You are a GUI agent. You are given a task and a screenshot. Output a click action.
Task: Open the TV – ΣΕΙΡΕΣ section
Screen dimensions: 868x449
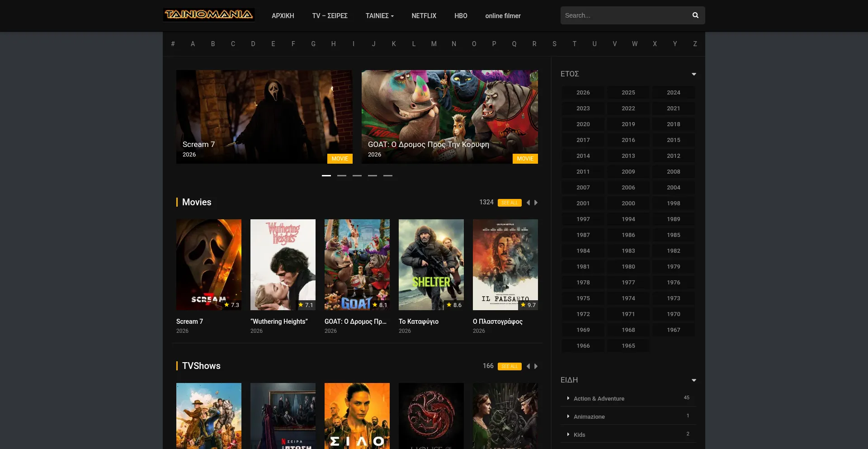pyautogui.click(x=330, y=16)
